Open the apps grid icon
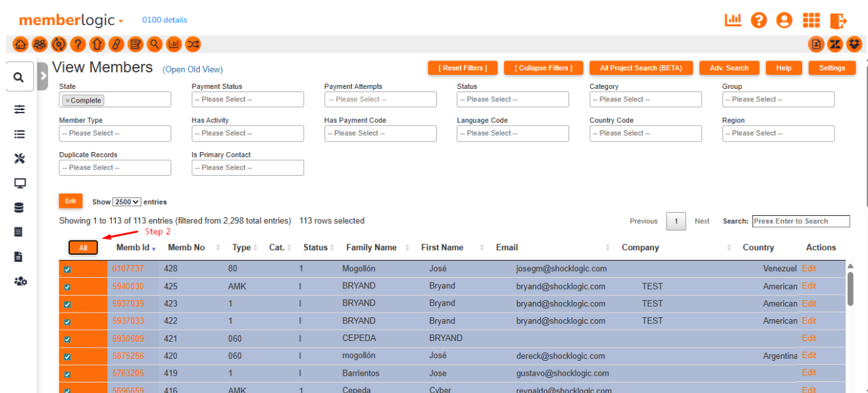Screen dimensions: 868x393 (811, 20)
